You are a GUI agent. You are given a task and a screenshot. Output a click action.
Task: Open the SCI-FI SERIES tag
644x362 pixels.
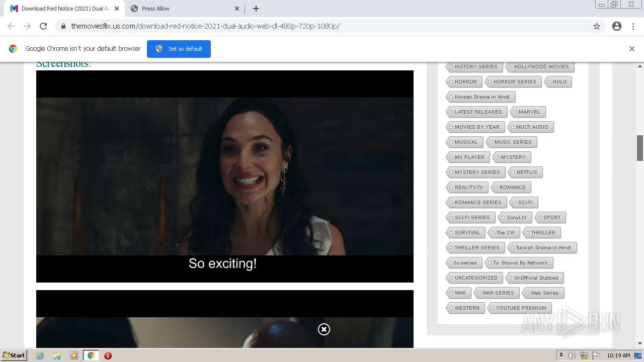coord(470,217)
